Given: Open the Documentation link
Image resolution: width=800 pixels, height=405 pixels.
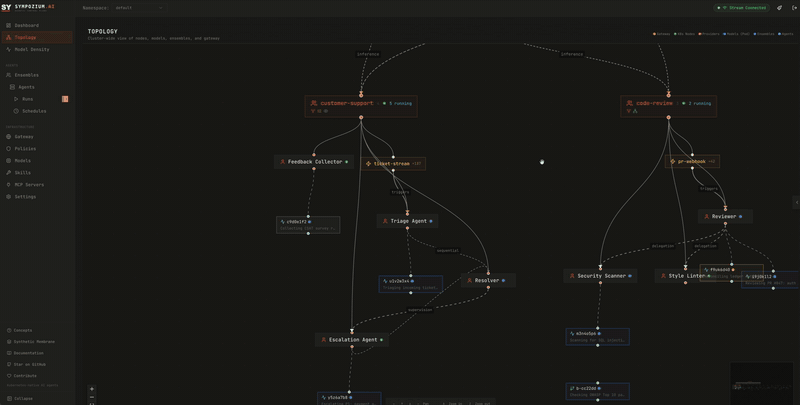Looking at the screenshot, I should click(x=25, y=353).
